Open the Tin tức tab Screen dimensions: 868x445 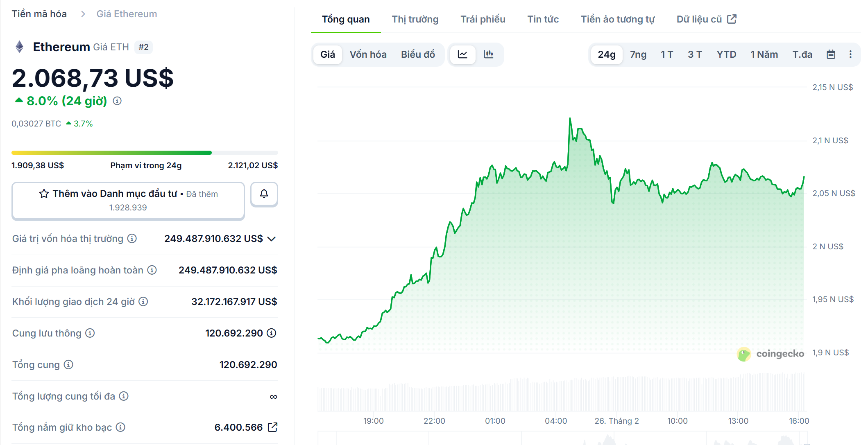click(x=543, y=19)
